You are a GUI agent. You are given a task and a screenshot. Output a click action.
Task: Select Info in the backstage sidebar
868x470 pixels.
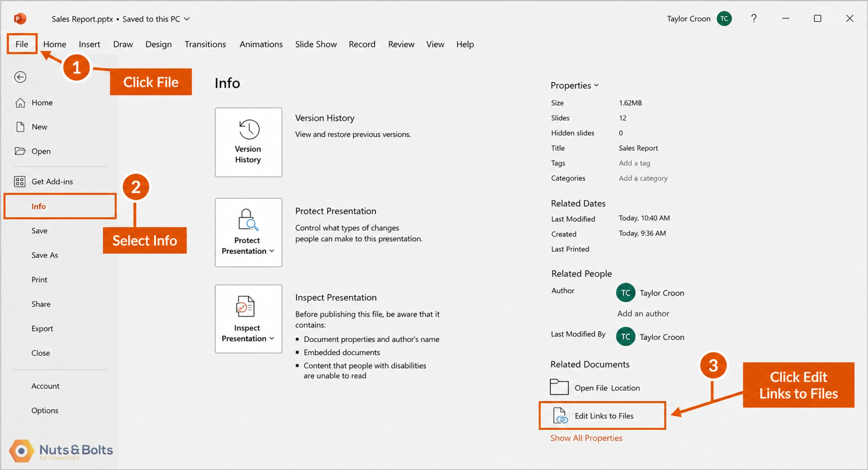pyautogui.click(x=60, y=206)
